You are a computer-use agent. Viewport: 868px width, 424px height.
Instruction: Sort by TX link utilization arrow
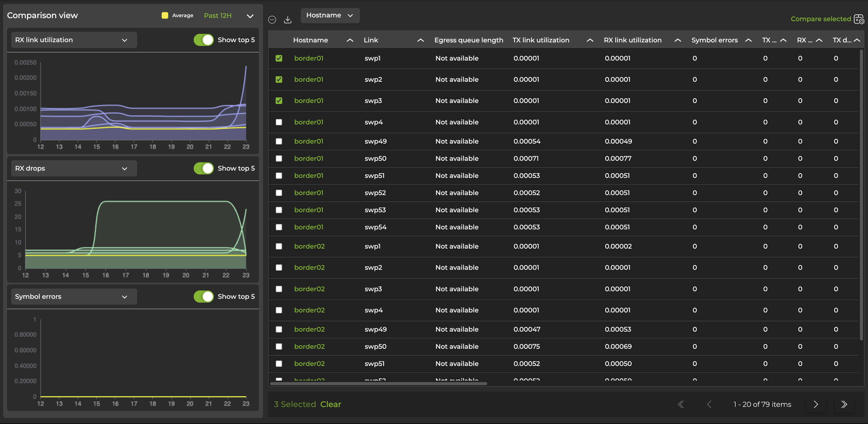coord(590,40)
